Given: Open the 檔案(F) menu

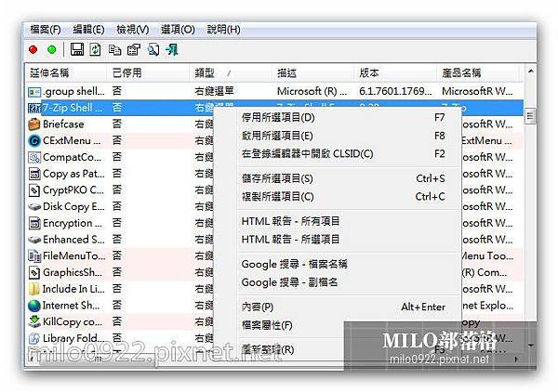Looking at the screenshot, I should click(46, 30).
